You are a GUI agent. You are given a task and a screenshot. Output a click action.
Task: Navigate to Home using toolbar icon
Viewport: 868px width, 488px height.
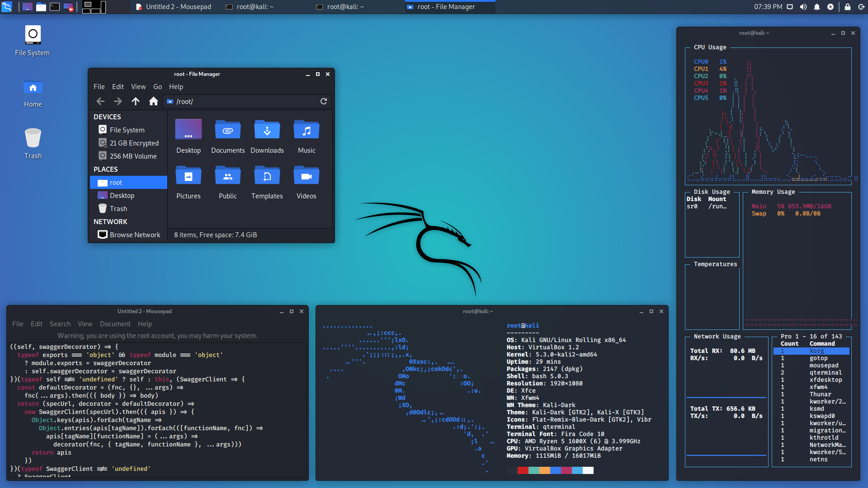[153, 101]
